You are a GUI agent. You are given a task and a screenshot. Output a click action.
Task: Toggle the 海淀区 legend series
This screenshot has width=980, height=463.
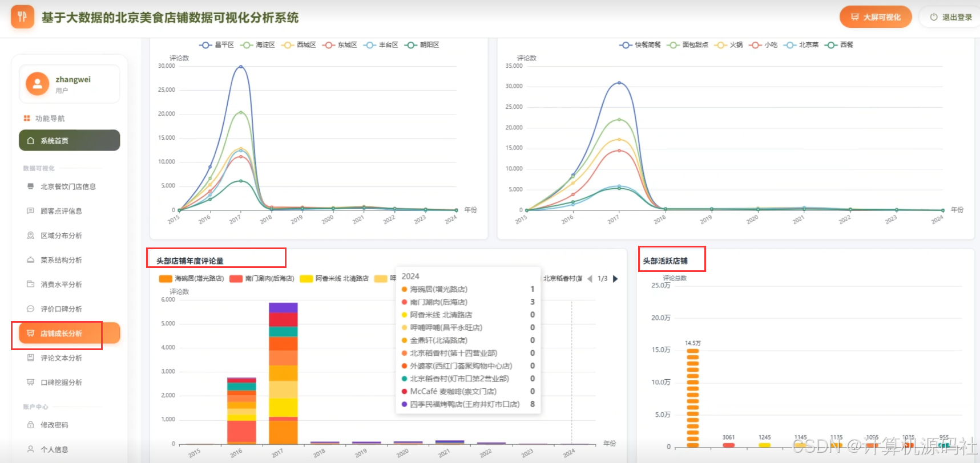[257, 44]
